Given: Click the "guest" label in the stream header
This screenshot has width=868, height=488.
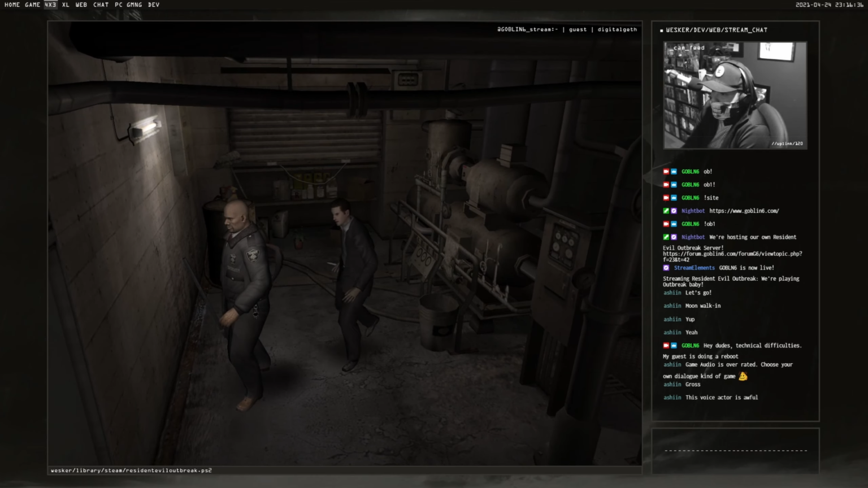Looking at the screenshot, I should click(578, 29).
